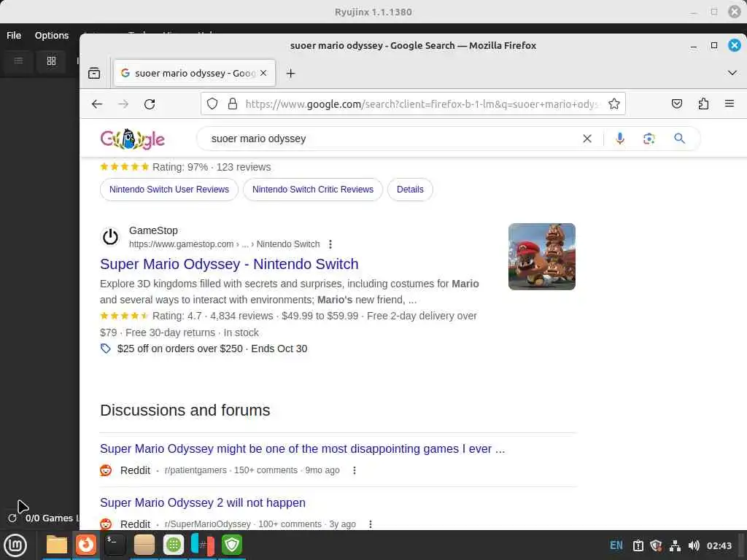Click the Google search text field
This screenshot has width=747, height=560.
click(x=391, y=139)
